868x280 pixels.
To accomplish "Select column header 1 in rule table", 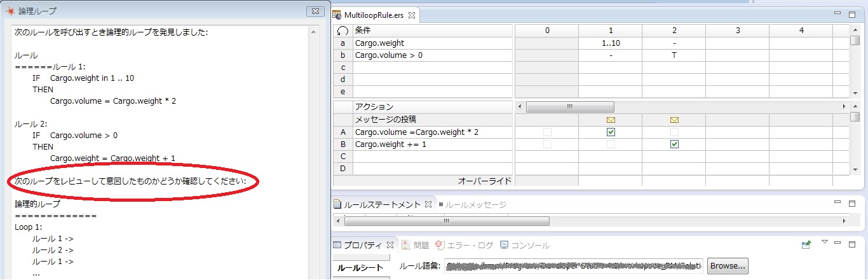I will click(611, 31).
